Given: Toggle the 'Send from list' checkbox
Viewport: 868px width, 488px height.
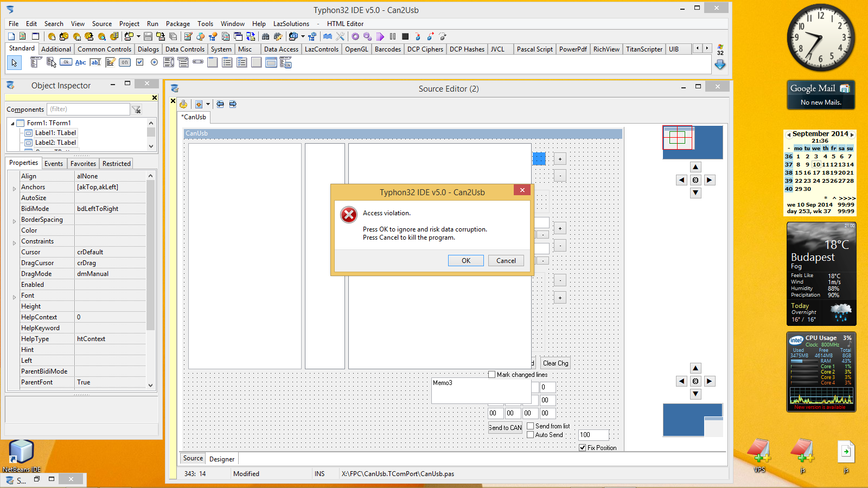Looking at the screenshot, I should click(x=531, y=426).
